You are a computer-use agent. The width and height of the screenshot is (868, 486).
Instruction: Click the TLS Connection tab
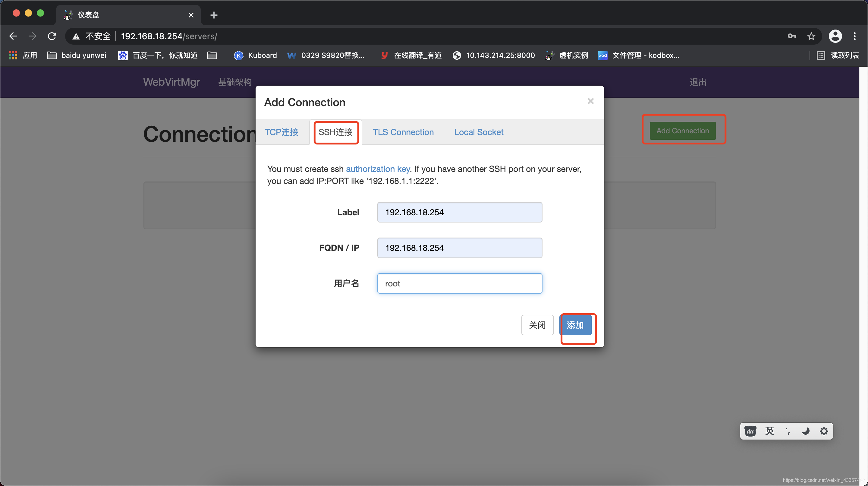[404, 132]
